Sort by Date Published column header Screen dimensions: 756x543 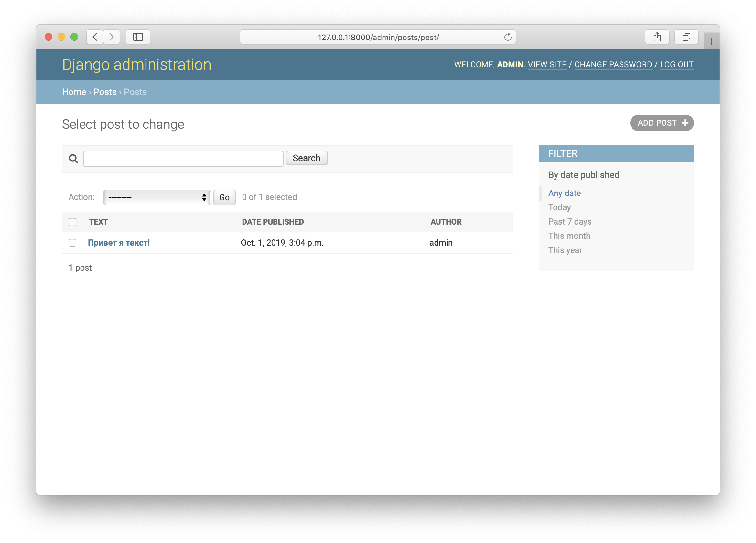pos(273,222)
